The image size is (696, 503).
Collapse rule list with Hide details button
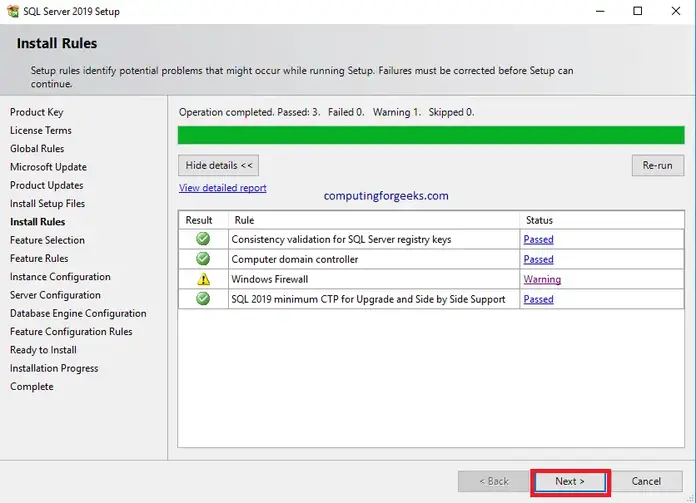[218, 165]
